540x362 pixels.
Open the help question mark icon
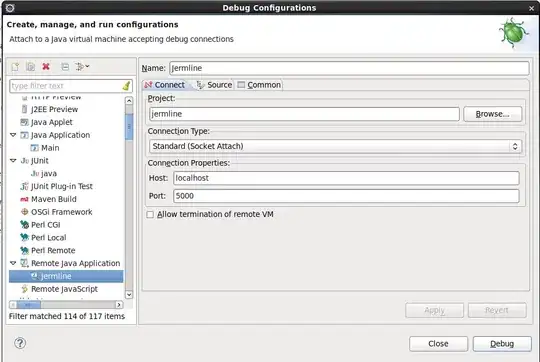pyautogui.click(x=20, y=343)
